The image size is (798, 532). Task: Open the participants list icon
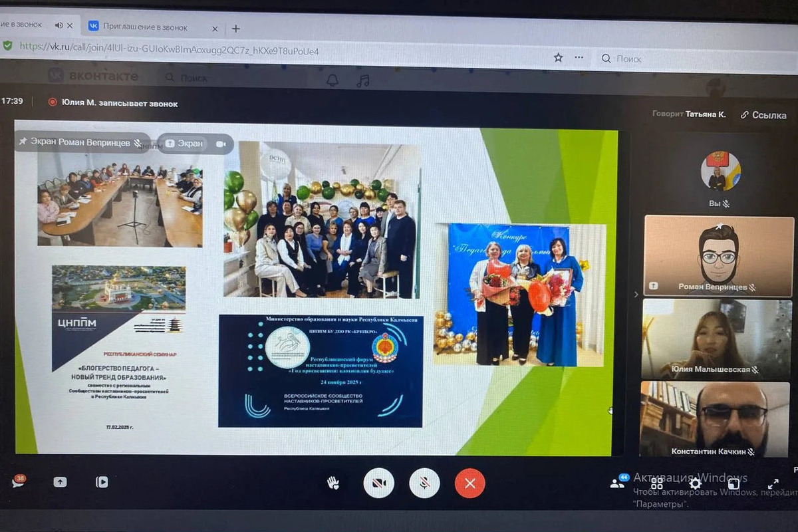click(618, 483)
